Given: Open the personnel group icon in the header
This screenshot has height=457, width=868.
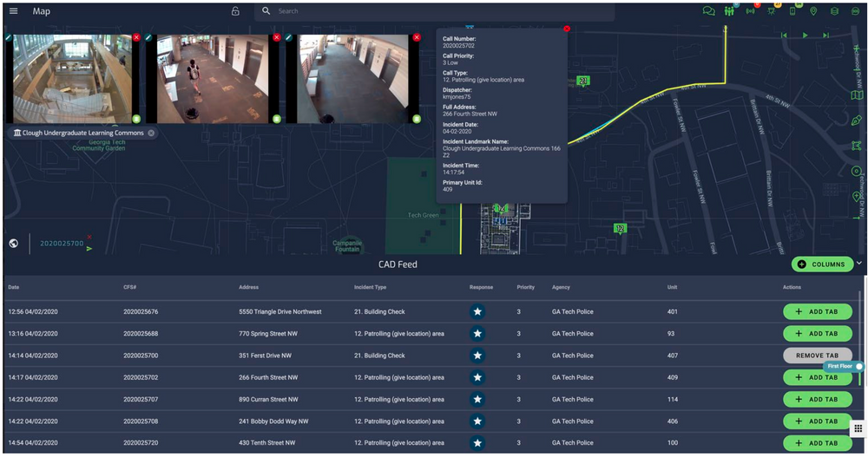Looking at the screenshot, I should 729,11.
